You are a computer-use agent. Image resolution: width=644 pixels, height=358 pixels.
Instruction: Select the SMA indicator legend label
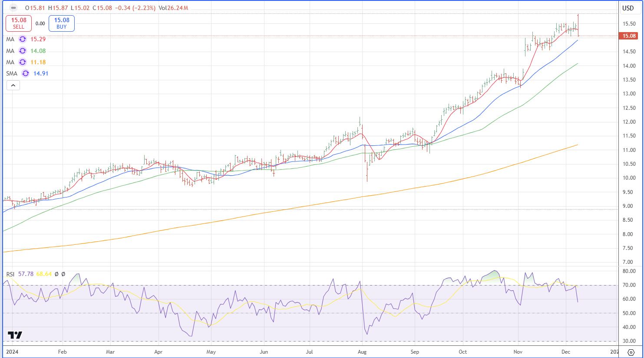pos(12,73)
